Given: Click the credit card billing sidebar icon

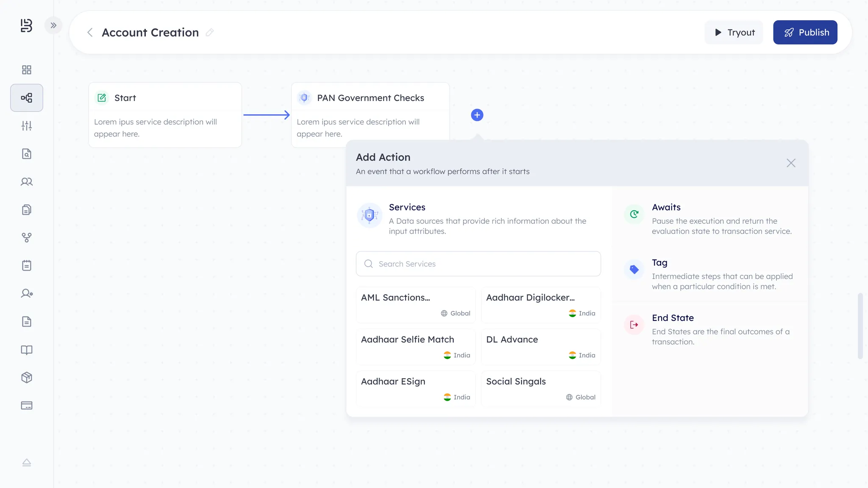Looking at the screenshot, I should 27,406.
